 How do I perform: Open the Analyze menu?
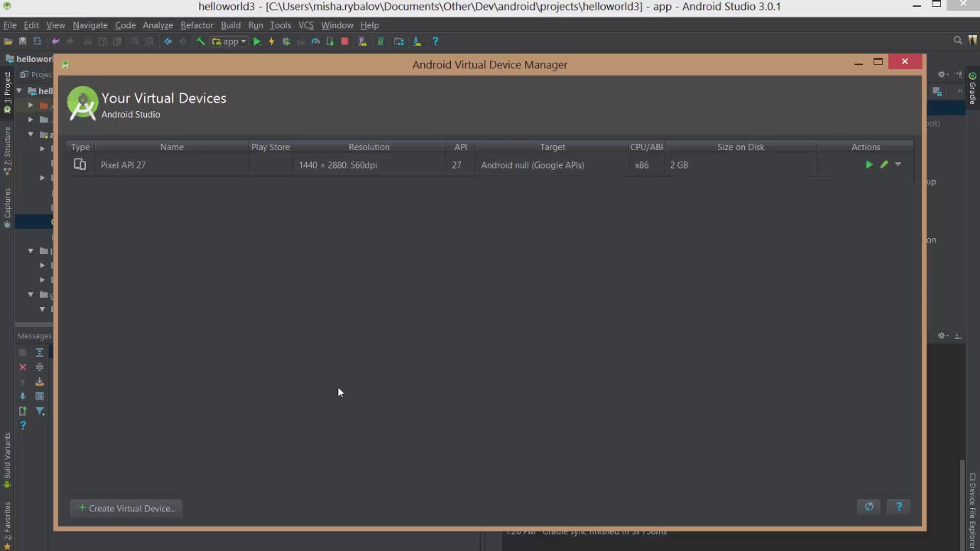[158, 25]
